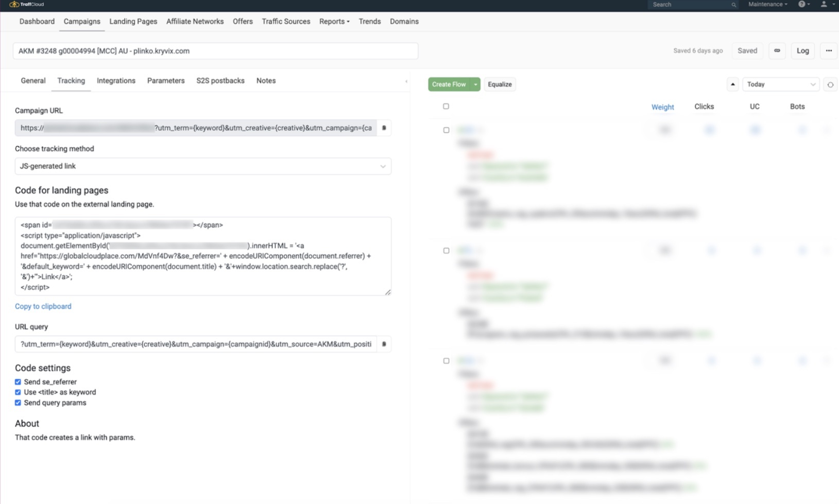The height and width of the screenshot is (504, 839).
Task: Open the Domains page
Action: (404, 22)
